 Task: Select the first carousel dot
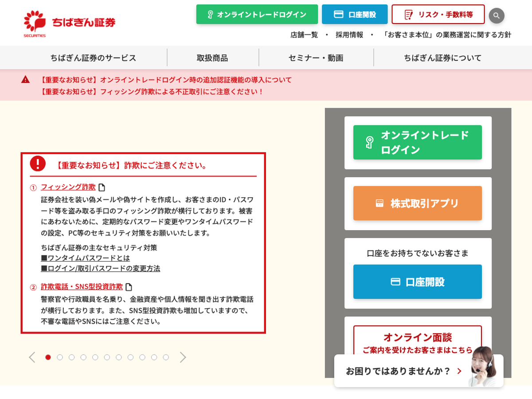(48, 357)
